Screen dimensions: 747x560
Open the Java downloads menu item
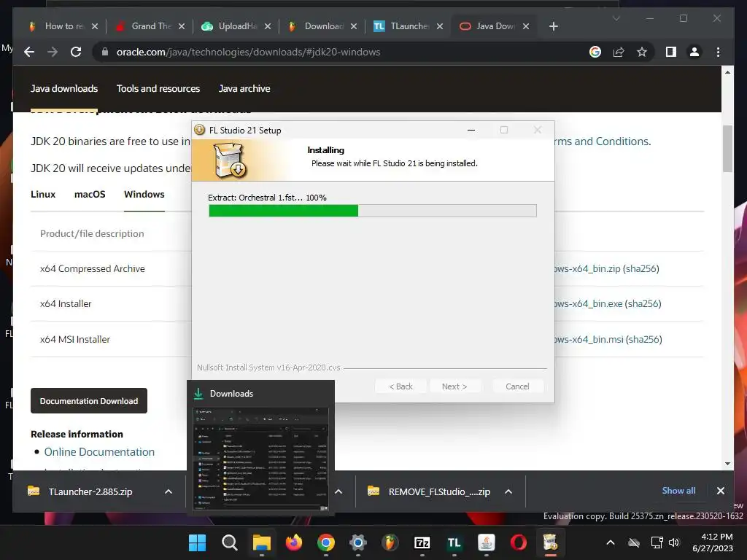click(64, 88)
